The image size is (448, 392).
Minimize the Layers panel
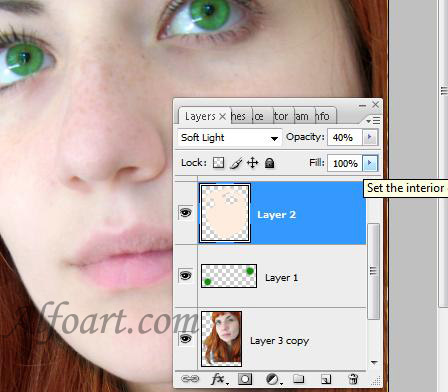pos(362,105)
